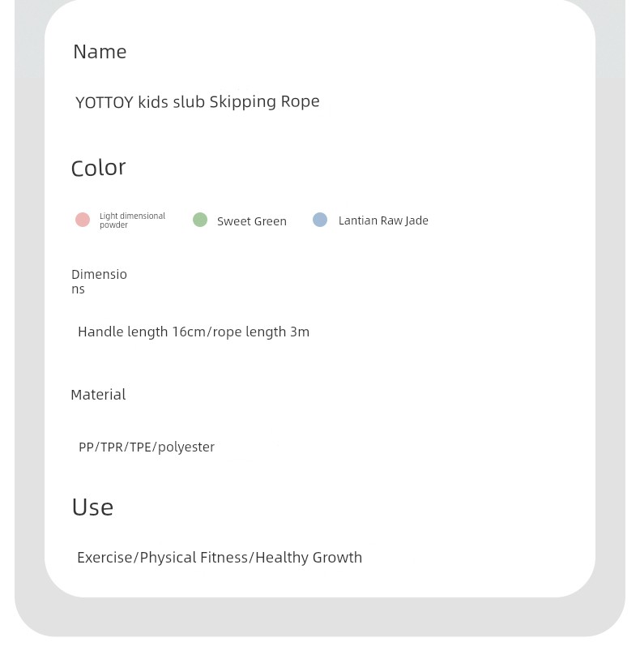Click the Dimensions heading
The height and width of the screenshot is (672, 640).
99,281
